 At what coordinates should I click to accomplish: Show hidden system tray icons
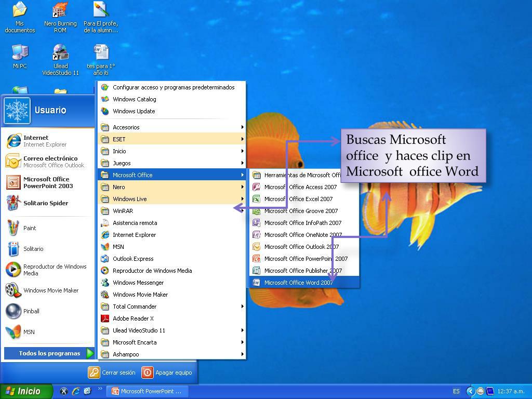coord(470,391)
